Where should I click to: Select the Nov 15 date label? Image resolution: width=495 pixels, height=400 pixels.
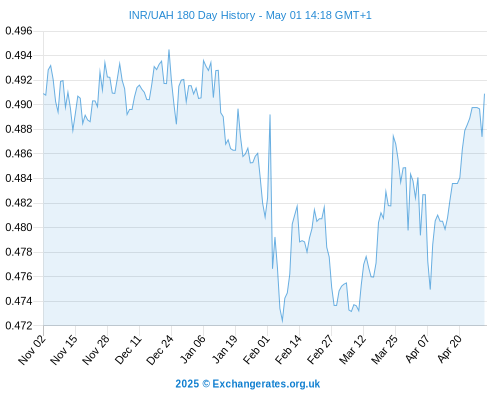point(64,349)
